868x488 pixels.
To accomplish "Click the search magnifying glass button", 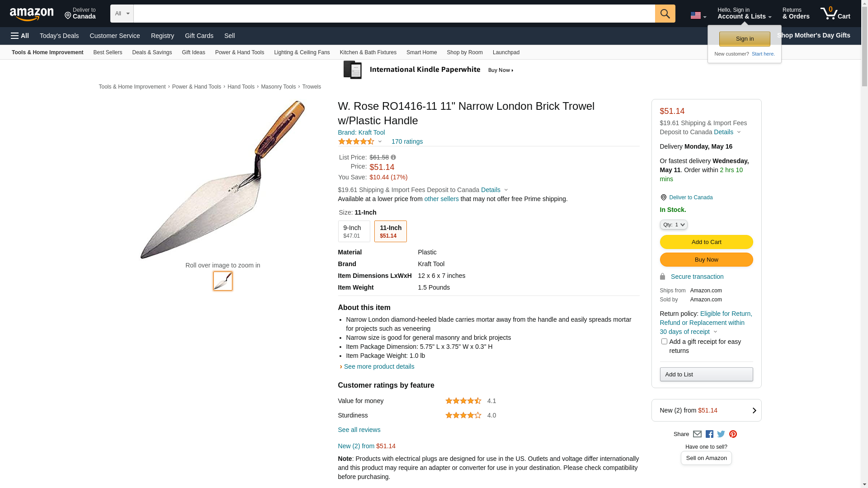I will 665,14.
